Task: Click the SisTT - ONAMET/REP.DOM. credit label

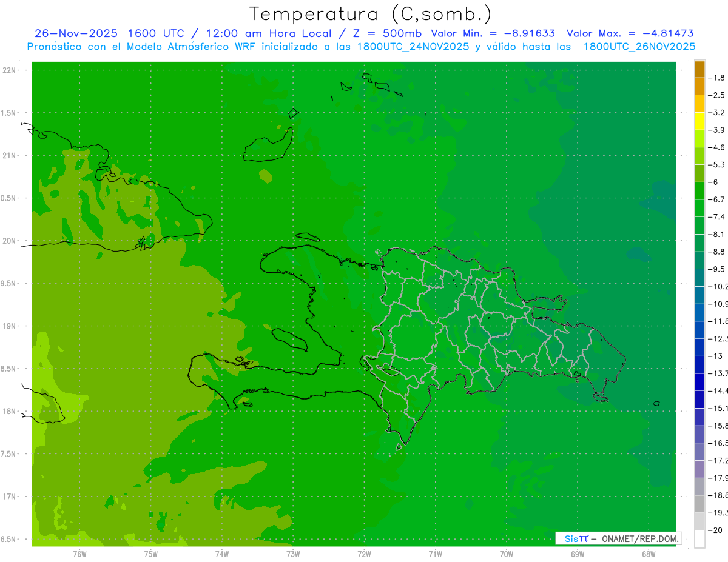Action: coord(618,538)
